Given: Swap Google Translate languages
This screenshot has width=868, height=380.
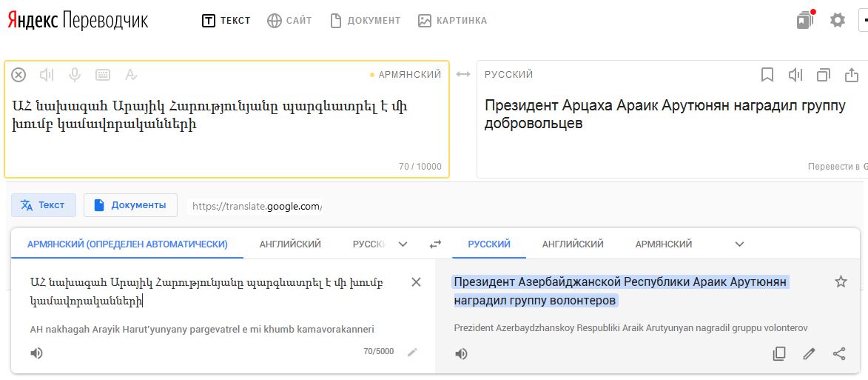Looking at the screenshot, I should (436, 244).
